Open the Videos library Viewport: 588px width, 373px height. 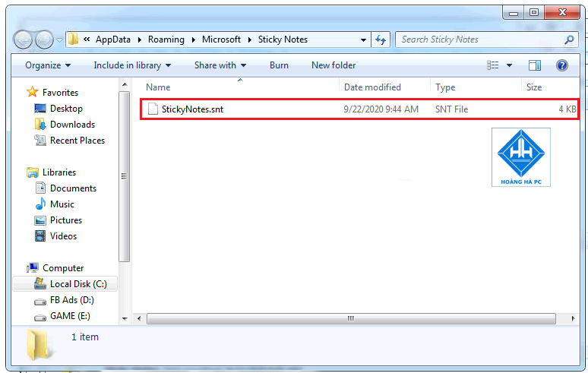(63, 236)
